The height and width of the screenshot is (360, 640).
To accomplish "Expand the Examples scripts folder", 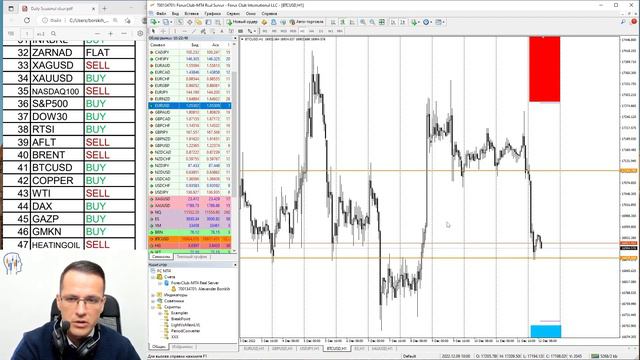I will click(160, 313).
